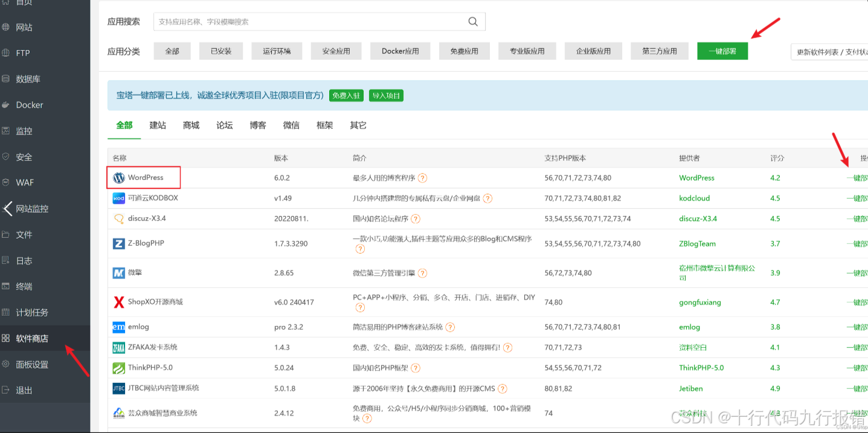The image size is (868, 433).
Task: Select the 运行环境 category button
Action: pos(277,51)
